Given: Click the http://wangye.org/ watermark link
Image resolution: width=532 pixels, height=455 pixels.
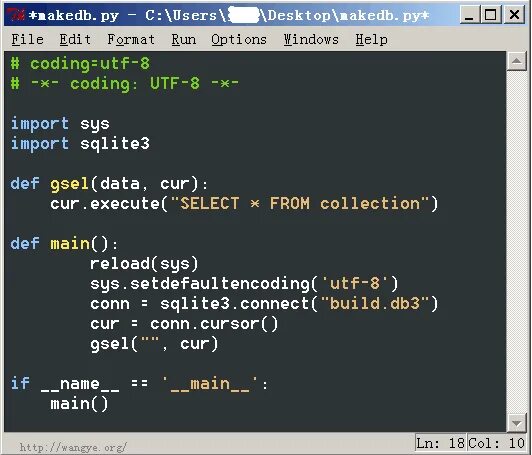Looking at the screenshot, I should point(73,447).
